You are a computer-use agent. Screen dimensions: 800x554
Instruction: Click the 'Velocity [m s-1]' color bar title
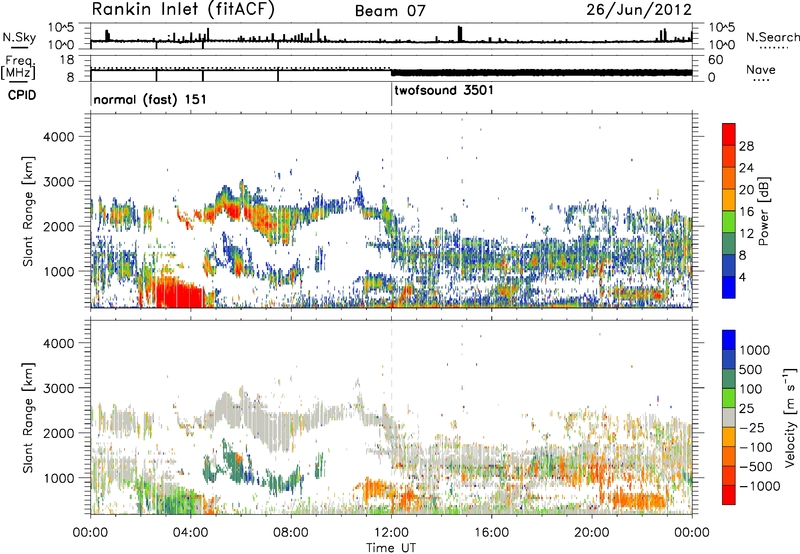coord(790,416)
